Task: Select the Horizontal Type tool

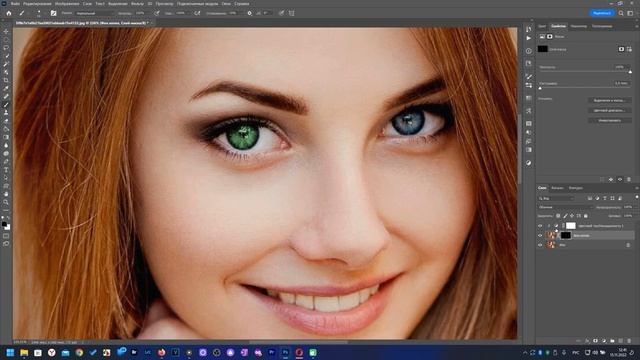Action: [x=6, y=170]
